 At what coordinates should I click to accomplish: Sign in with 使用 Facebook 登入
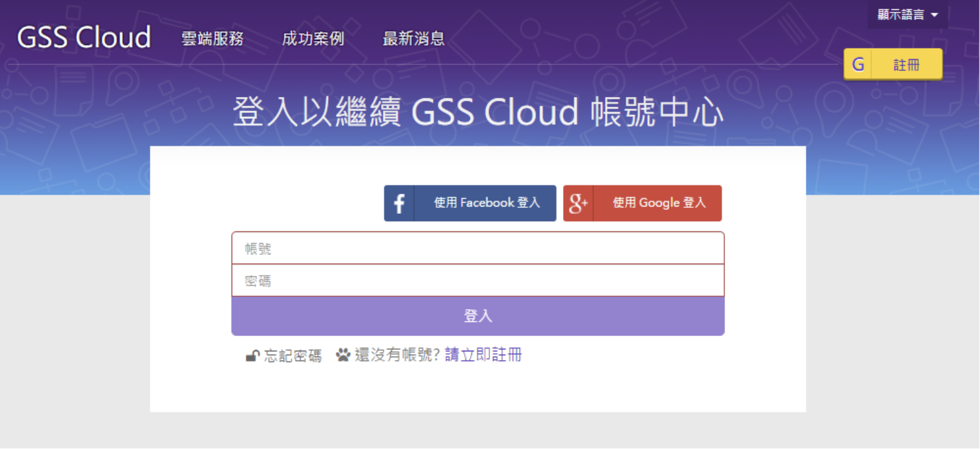(486, 203)
